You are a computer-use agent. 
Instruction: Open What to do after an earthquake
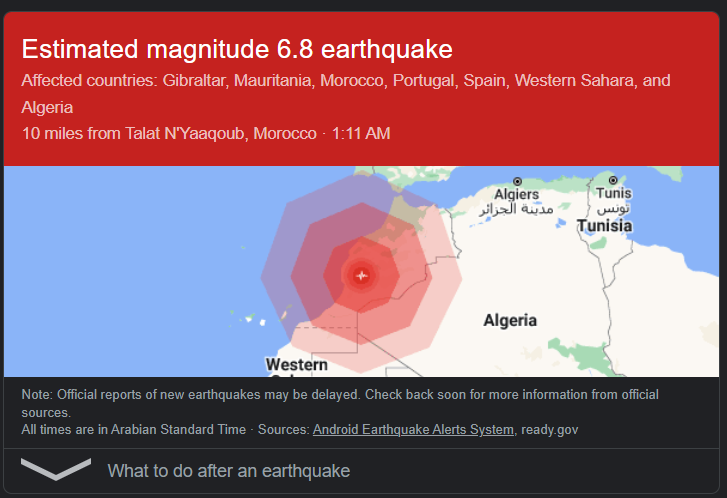[228, 470]
